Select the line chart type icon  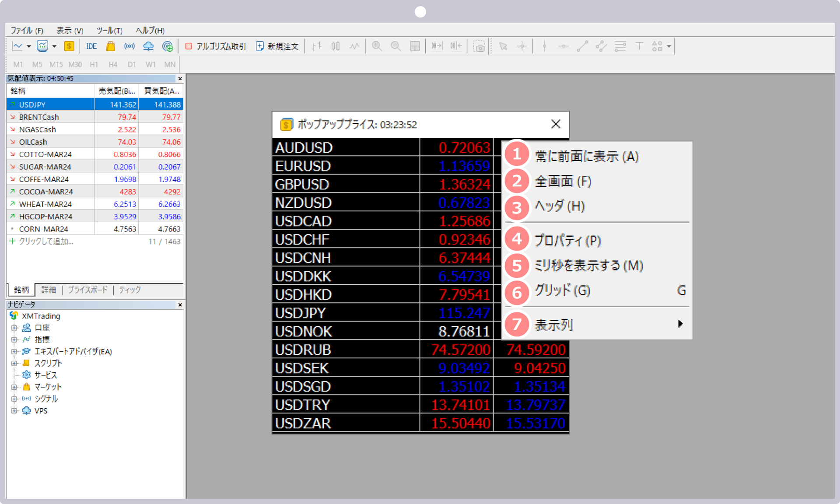click(x=354, y=46)
